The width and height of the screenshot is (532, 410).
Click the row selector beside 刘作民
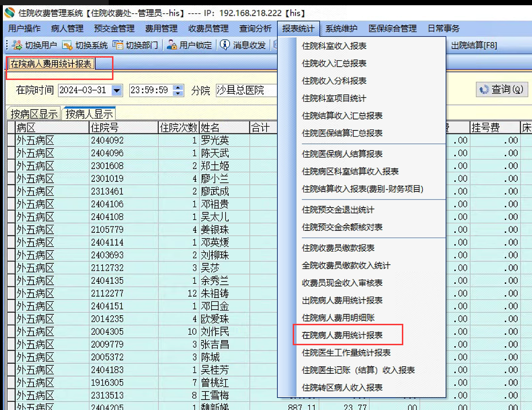click(11, 332)
